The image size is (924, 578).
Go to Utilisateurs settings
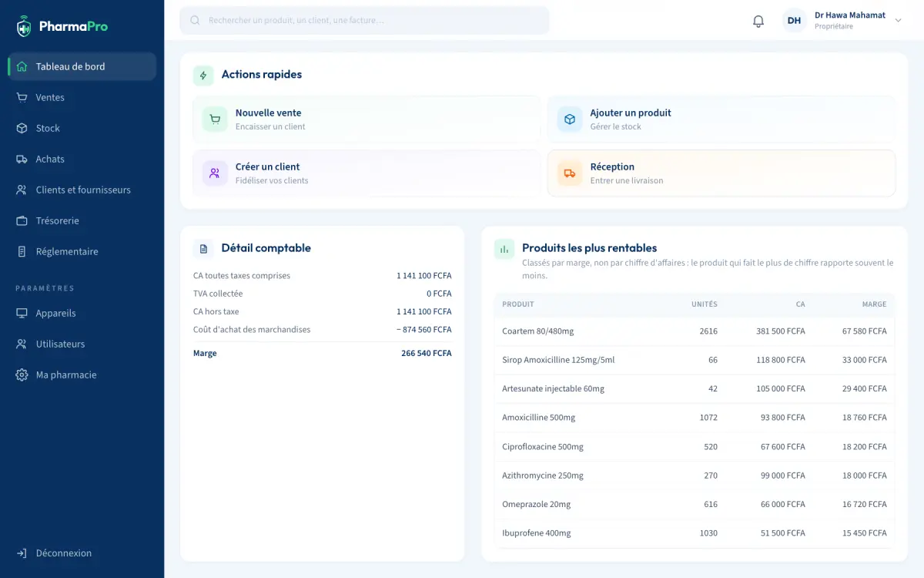pos(82,344)
